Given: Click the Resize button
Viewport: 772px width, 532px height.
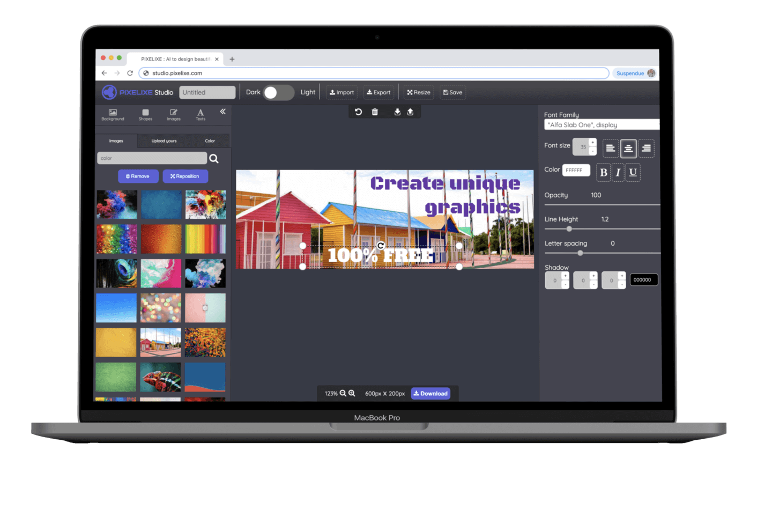Looking at the screenshot, I should (x=419, y=92).
